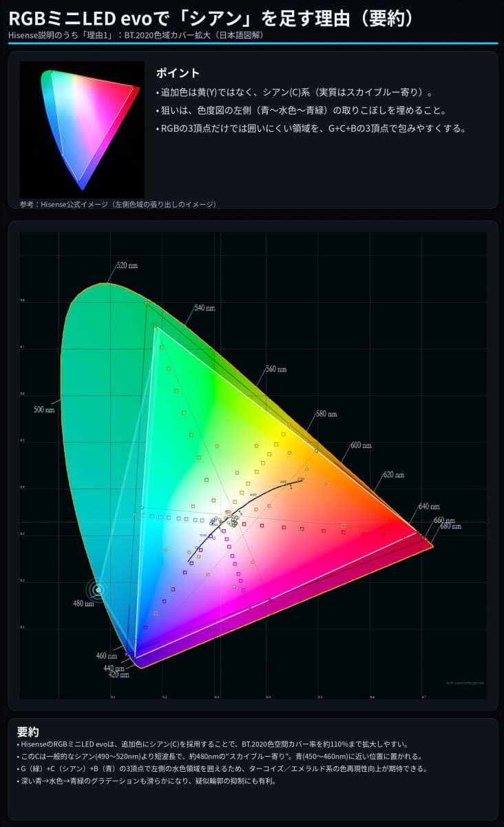Viewport: 504px width, 827px height.
Task: Click the "600 nm" wavelength label
Action: 361,445
